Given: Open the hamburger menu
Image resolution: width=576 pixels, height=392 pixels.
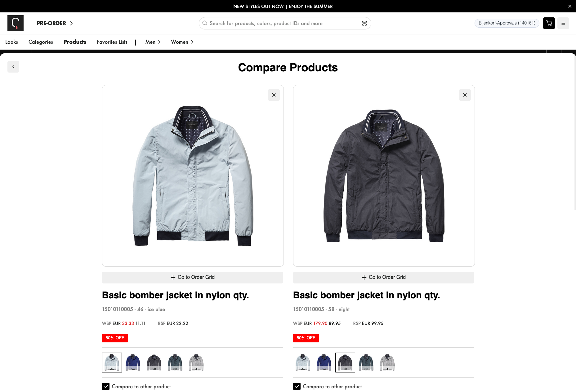Looking at the screenshot, I should [x=563, y=23].
